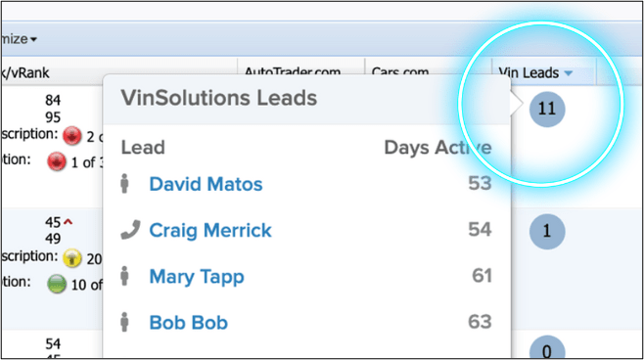Click the green status indicator icon
The height and width of the screenshot is (360, 644).
tap(56, 284)
